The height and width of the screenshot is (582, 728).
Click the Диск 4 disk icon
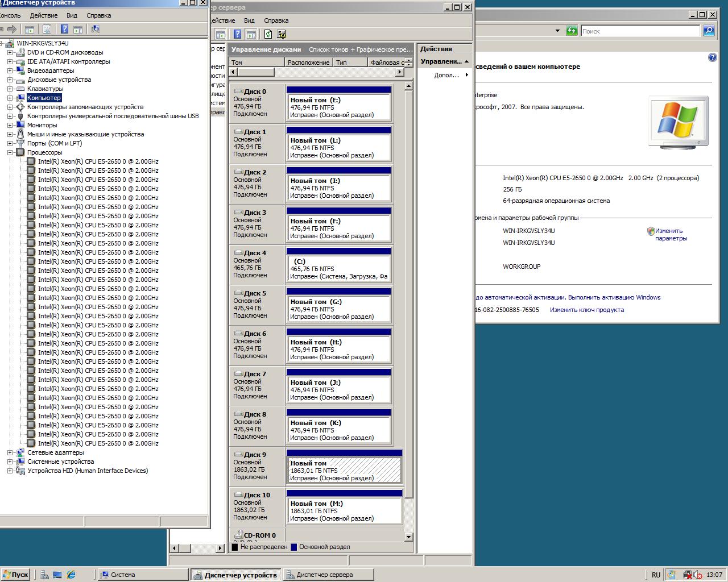(238, 252)
